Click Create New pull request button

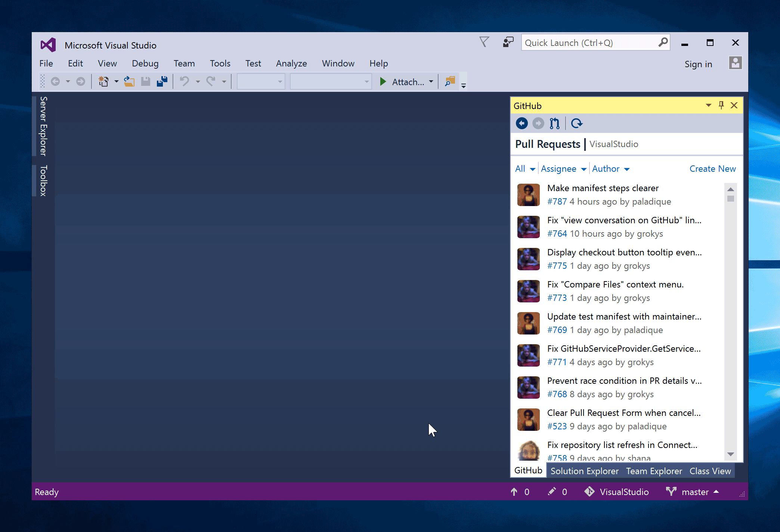712,169
